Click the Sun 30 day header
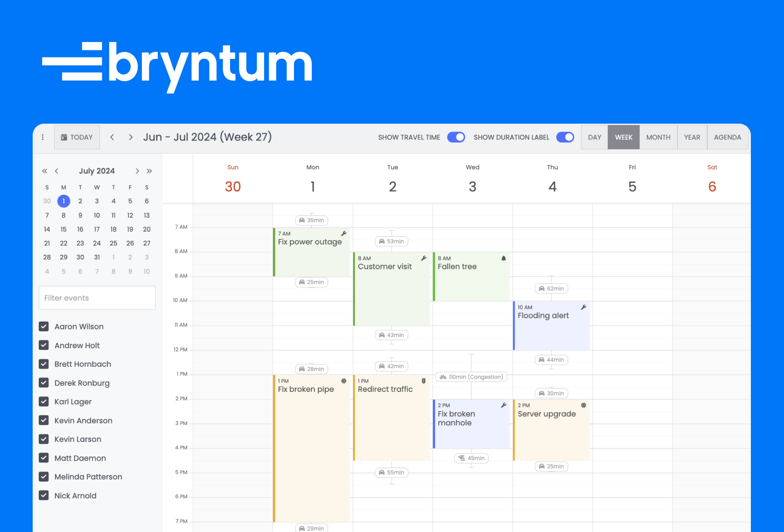This screenshot has width=784, height=532. coord(233,179)
